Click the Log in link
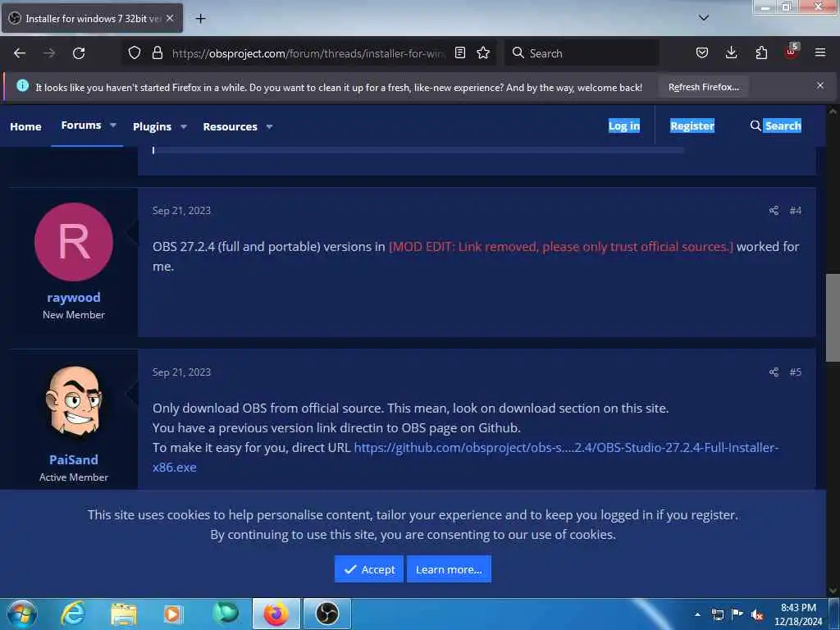The image size is (840, 630). pyautogui.click(x=624, y=126)
